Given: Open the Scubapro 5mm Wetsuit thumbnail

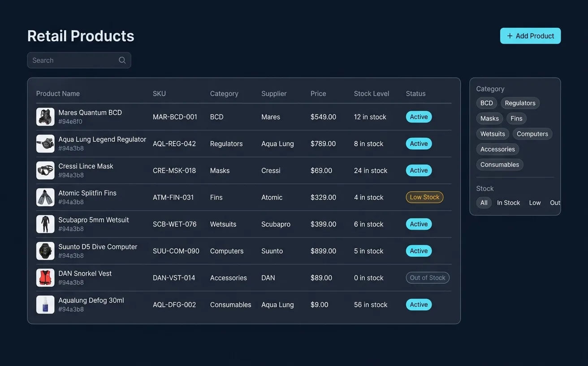Looking at the screenshot, I should click(45, 224).
